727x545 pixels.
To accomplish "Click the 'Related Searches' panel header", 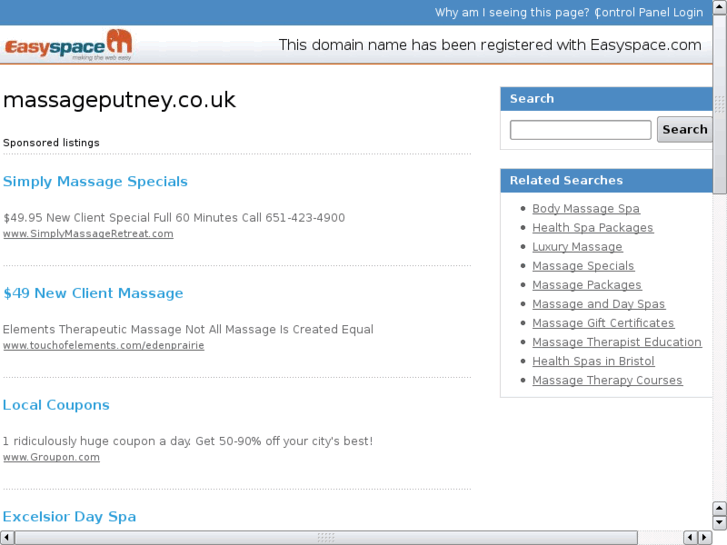I will pyautogui.click(x=566, y=180).
